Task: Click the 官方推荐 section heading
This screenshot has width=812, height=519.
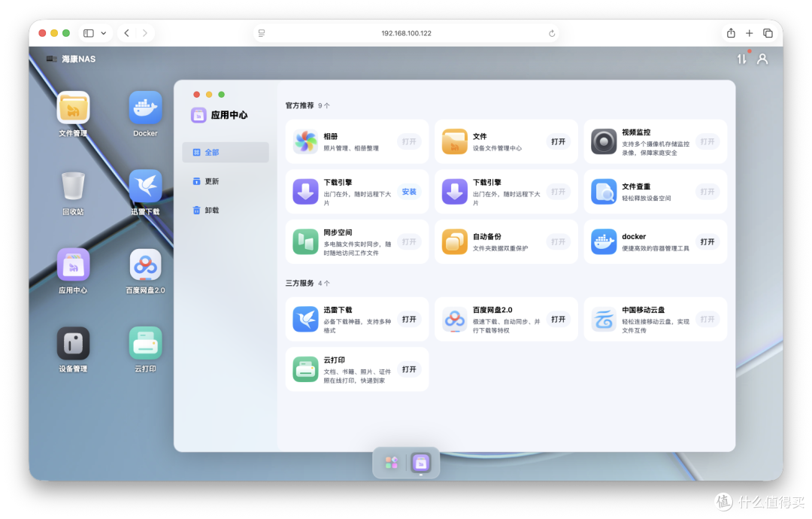Action: (x=300, y=105)
